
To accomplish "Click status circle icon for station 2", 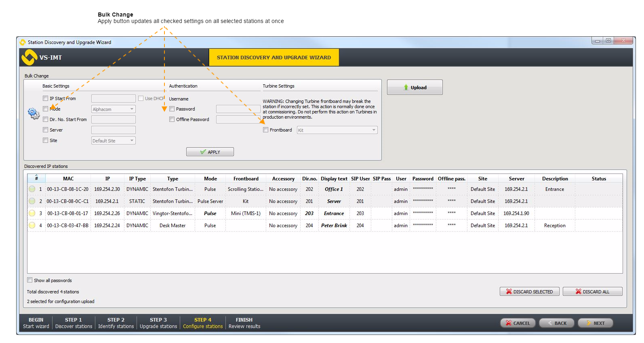I will tap(32, 201).
